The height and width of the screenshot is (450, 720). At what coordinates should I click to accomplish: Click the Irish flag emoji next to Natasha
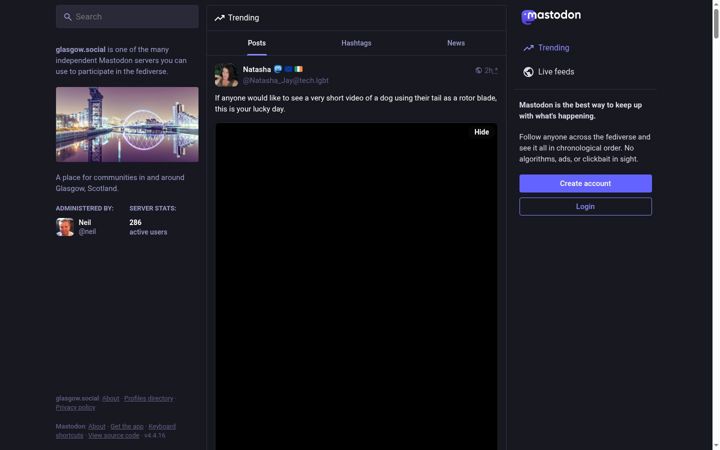click(299, 69)
